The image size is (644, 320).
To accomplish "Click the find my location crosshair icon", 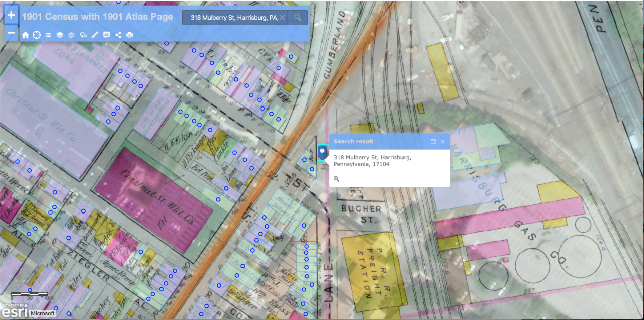I will (37, 35).
